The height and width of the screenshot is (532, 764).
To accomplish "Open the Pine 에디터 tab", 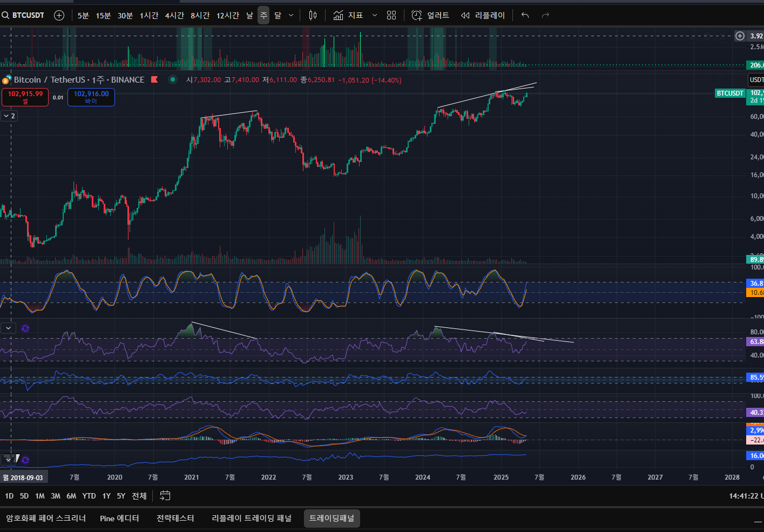I will (x=119, y=518).
